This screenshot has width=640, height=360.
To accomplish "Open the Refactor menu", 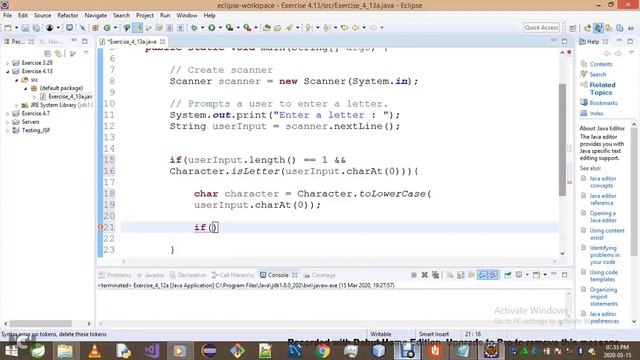I will click(x=68, y=15).
